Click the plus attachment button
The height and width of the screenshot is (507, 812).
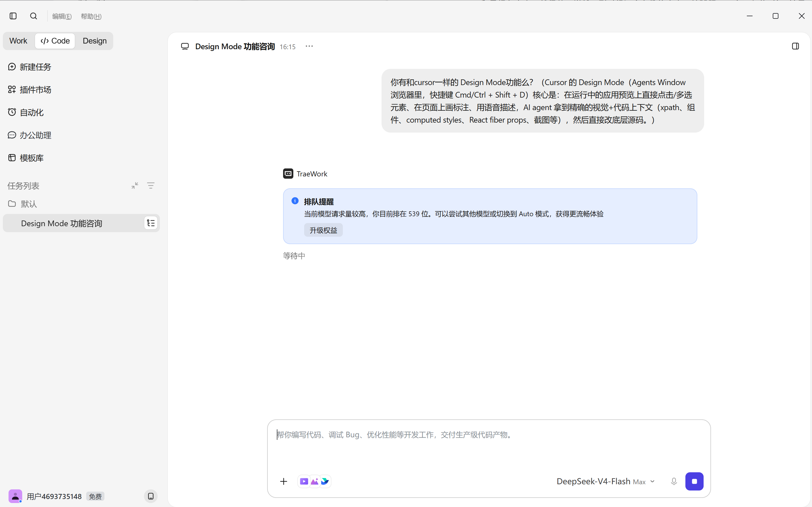[x=284, y=481]
